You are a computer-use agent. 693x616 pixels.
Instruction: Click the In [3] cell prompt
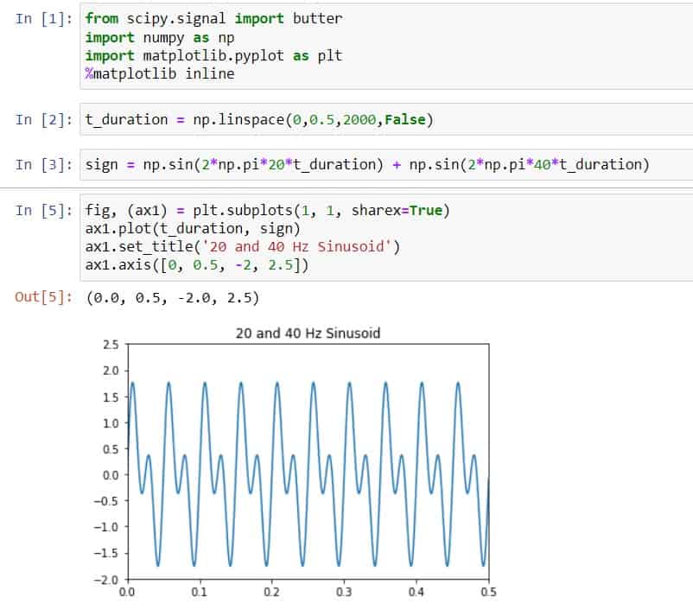point(41,164)
